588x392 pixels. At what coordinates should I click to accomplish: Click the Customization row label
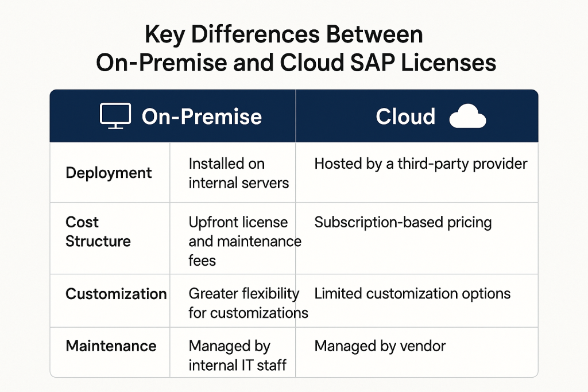[116, 294]
